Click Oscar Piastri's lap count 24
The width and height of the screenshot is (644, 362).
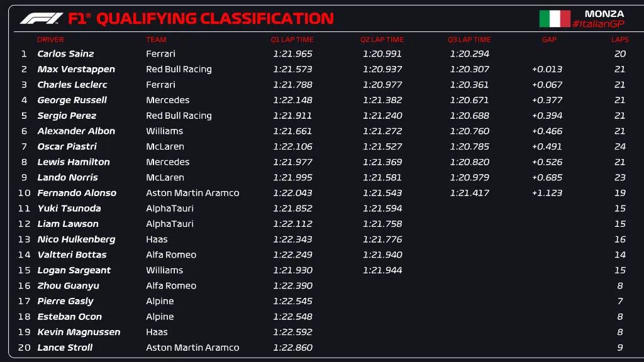[619, 146]
